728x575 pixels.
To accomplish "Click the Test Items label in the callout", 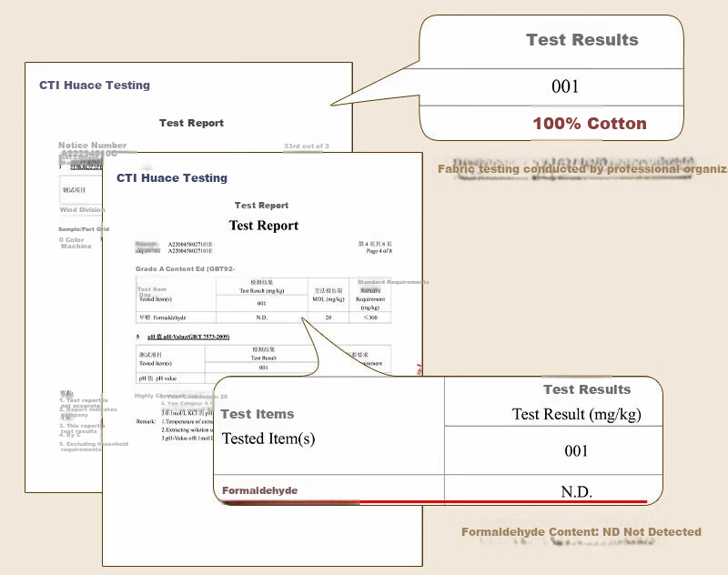I will [258, 414].
